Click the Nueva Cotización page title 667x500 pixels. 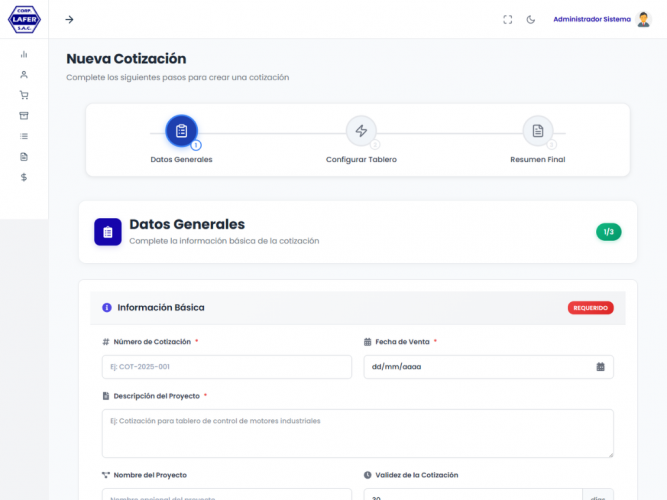126,59
